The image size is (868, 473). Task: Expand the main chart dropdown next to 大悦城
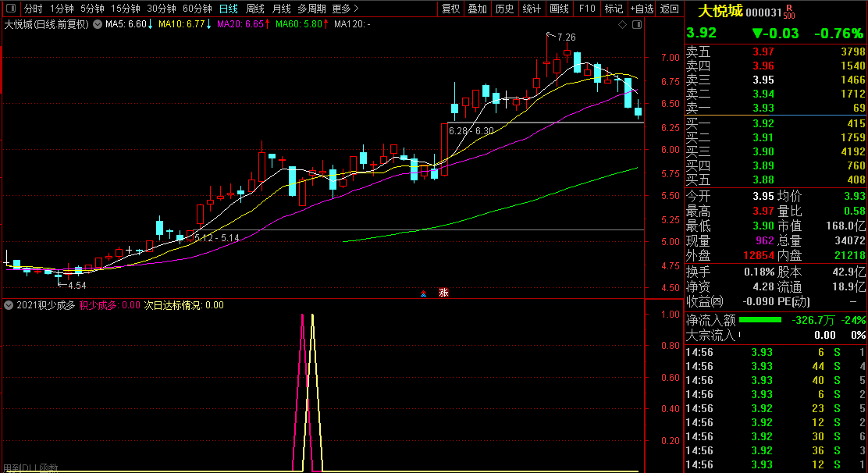(x=97, y=25)
